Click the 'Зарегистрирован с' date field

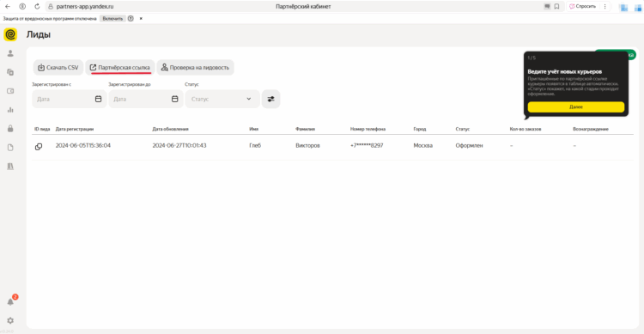click(x=69, y=99)
